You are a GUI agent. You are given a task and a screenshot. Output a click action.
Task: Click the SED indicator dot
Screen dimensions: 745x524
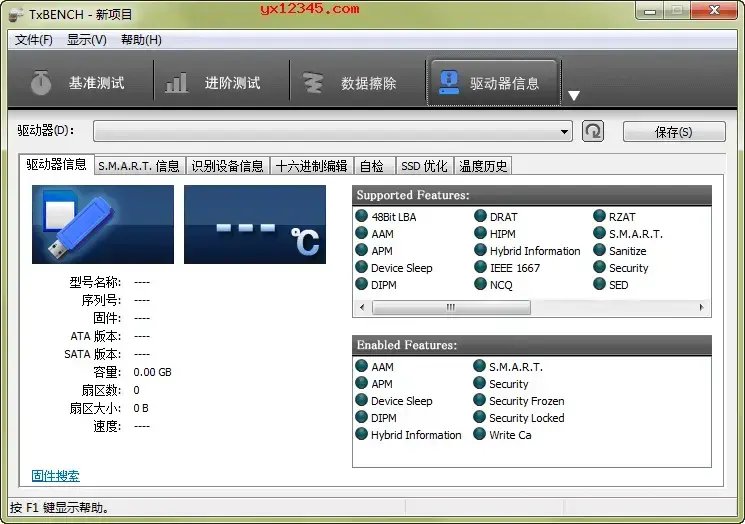click(x=599, y=285)
